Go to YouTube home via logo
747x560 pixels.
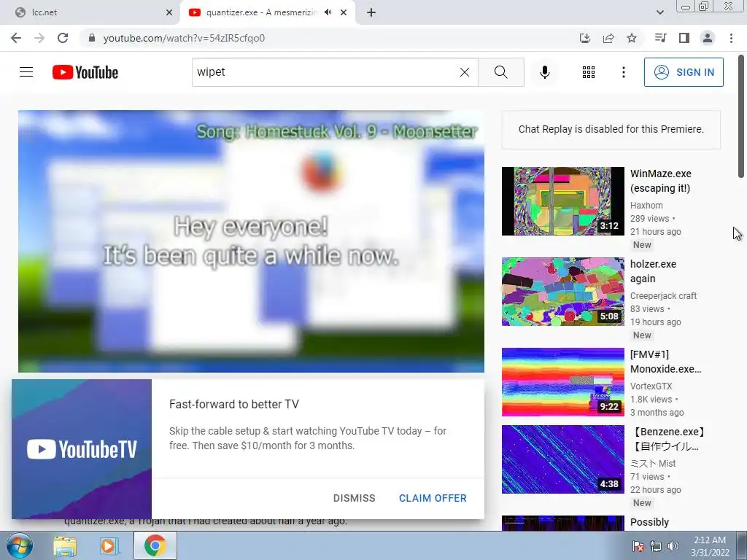point(85,72)
